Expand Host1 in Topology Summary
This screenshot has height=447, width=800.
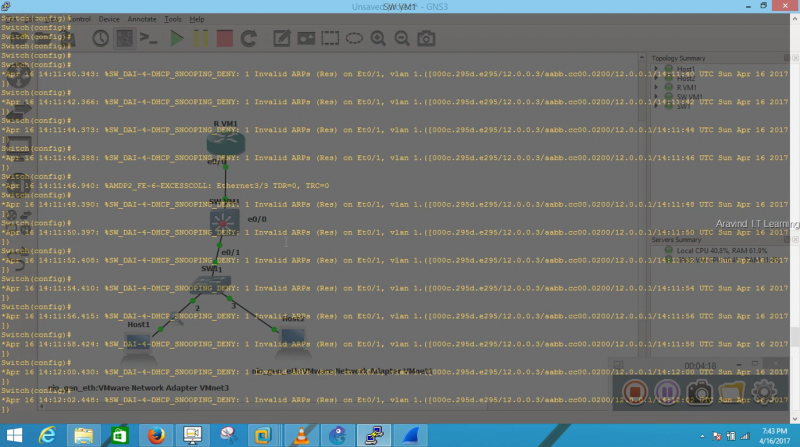pos(656,68)
